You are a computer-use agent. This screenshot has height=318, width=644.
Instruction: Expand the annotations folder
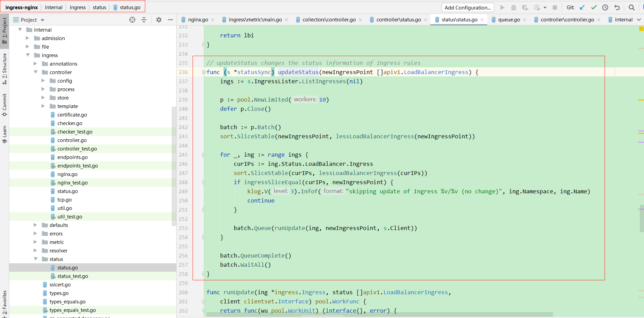coord(35,64)
